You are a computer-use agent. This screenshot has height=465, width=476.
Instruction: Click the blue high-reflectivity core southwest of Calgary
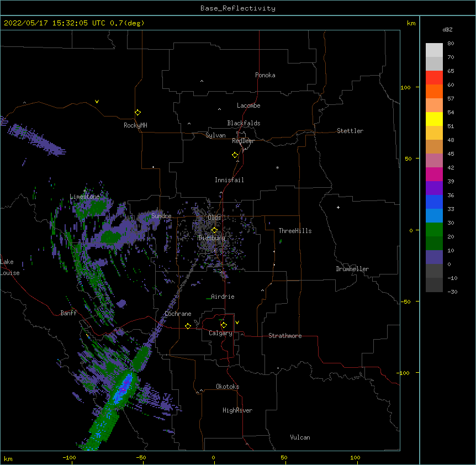[124, 389]
